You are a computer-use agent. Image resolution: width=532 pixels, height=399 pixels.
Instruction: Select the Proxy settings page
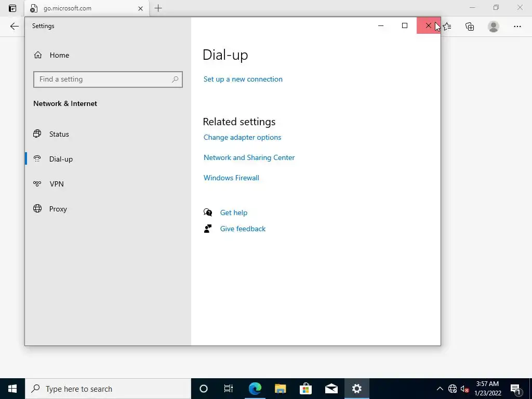(x=108, y=209)
